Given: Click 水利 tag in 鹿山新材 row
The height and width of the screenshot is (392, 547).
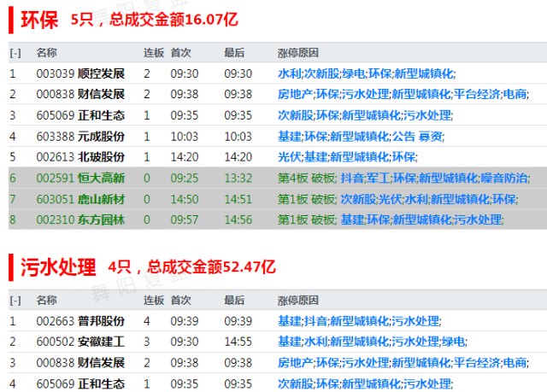Looking at the screenshot, I should (x=416, y=199).
